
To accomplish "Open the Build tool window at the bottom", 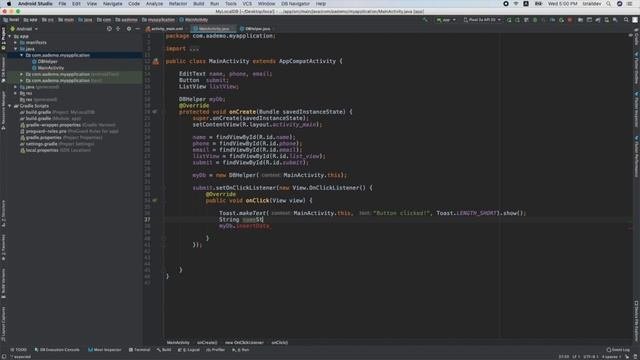I will tap(164, 350).
